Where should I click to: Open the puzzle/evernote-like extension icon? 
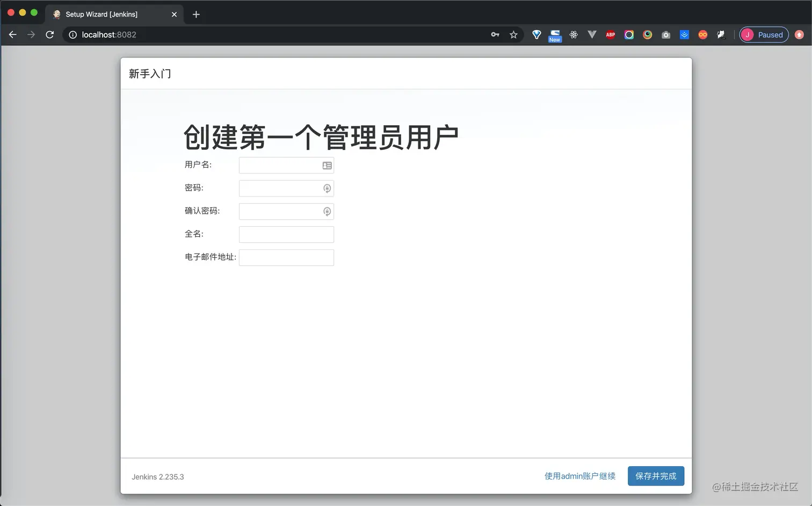click(x=721, y=34)
